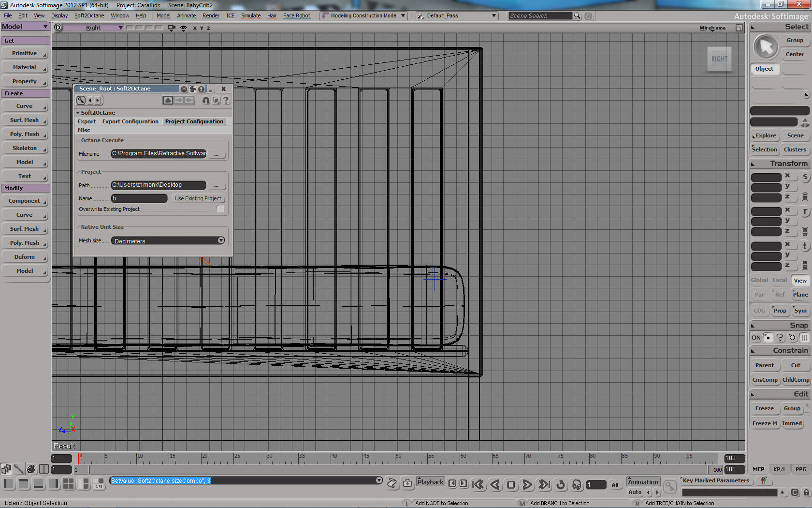The image size is (812, 508).
Task: Jump to the last frame
Action: (544, 484)
